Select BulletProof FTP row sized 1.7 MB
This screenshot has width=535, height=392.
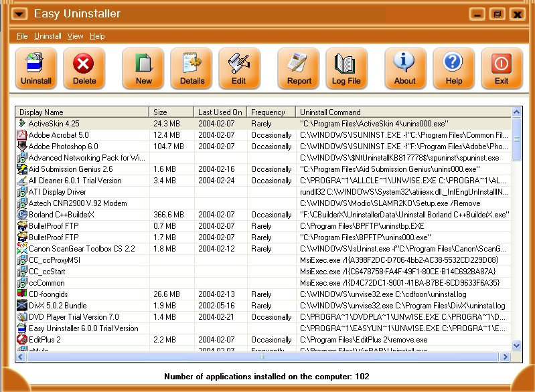263,237
